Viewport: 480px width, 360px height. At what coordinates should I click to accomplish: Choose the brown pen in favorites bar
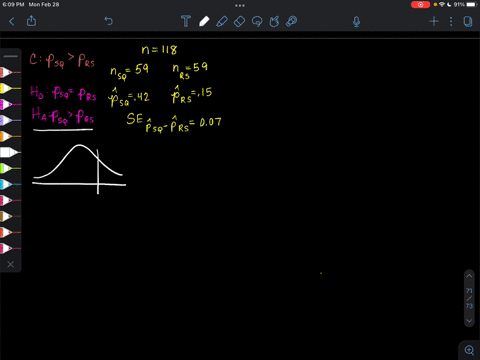[x=10, y=216]
